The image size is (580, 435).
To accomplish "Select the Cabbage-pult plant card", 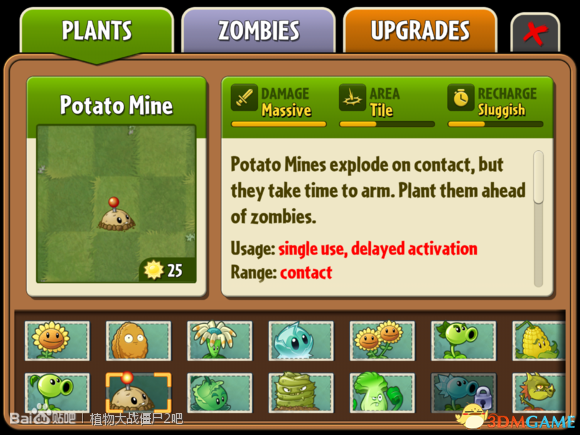I will [x=220, y=392].
